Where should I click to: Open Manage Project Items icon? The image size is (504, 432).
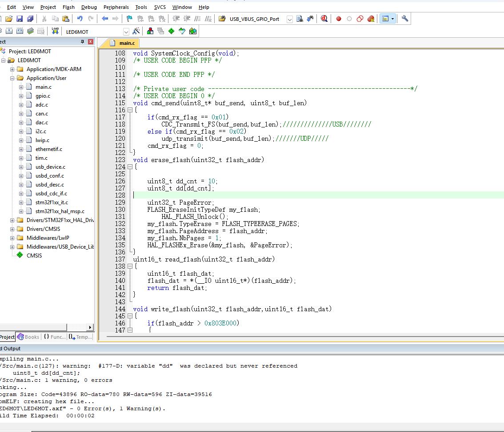click(150, 31)
